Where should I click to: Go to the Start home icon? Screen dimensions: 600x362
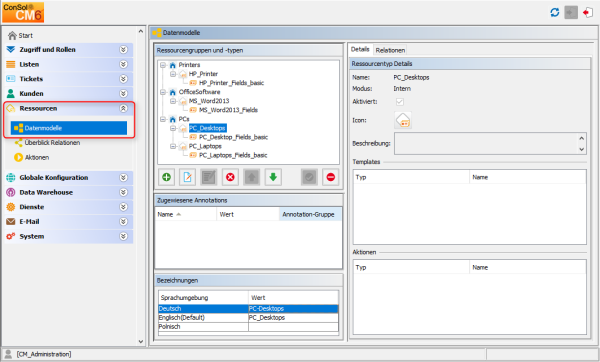click(x=12, y=36)
